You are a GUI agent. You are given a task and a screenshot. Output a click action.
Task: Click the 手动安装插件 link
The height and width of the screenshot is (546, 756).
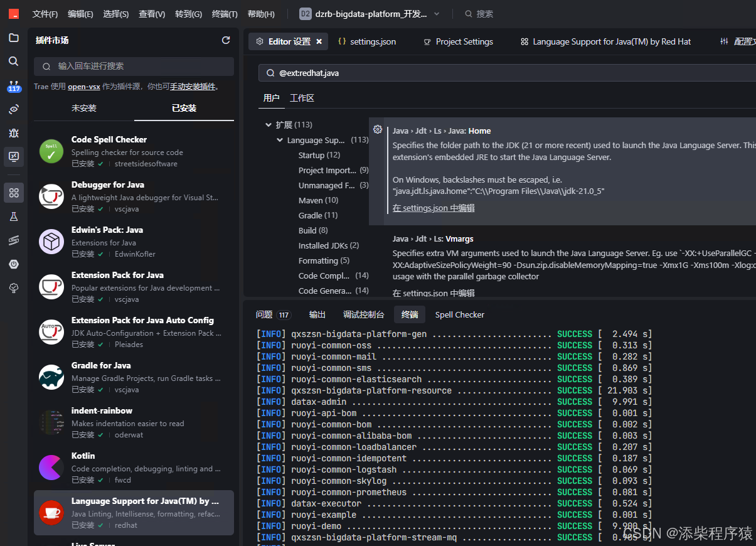click(193, 87)
